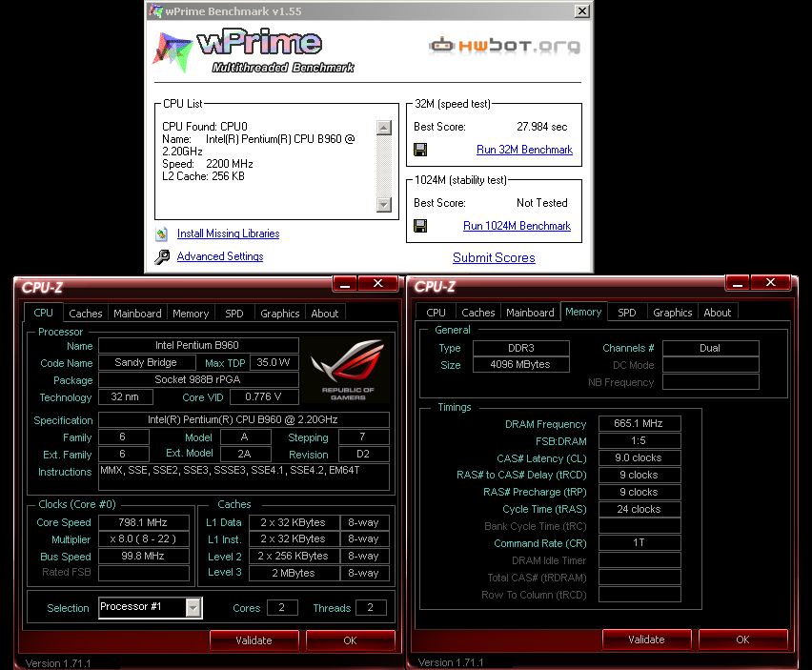Close the wPrime Benchmark window

pyautogui.click(x=582, y=10)
